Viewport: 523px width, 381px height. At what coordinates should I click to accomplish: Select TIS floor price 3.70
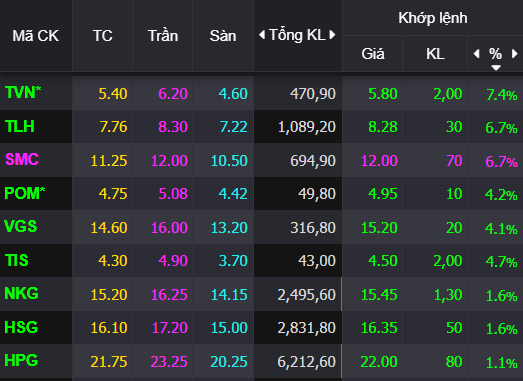233,261
